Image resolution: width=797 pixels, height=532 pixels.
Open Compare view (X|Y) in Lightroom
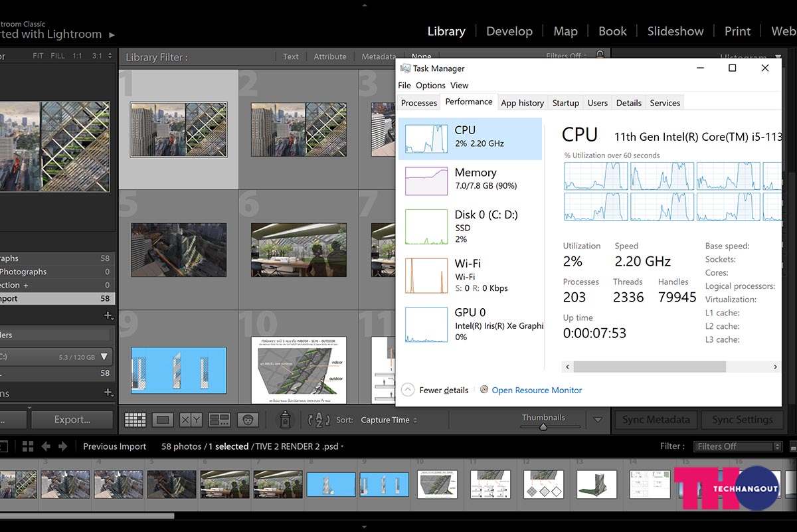click(191, 420)
